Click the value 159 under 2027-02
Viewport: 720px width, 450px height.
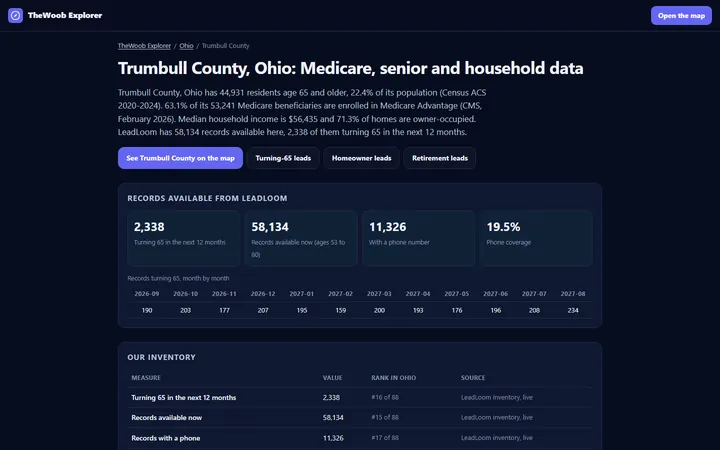click(340, 310)
